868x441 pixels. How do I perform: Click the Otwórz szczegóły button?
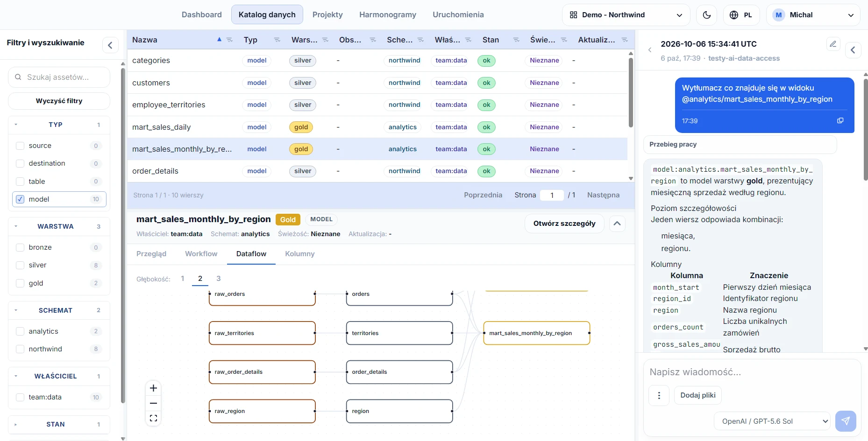point(564,224)
